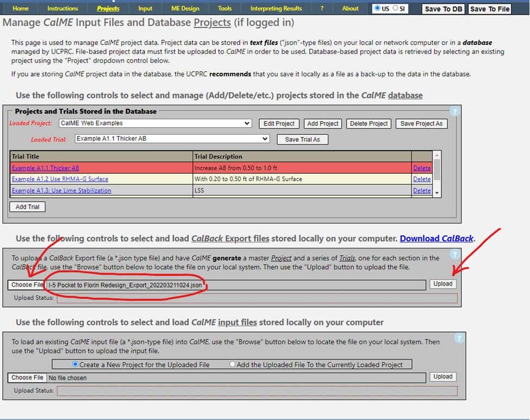Screen dimensions: 530x420
Task: Go to Interpreting Results menu
Action: coord(276,8)
